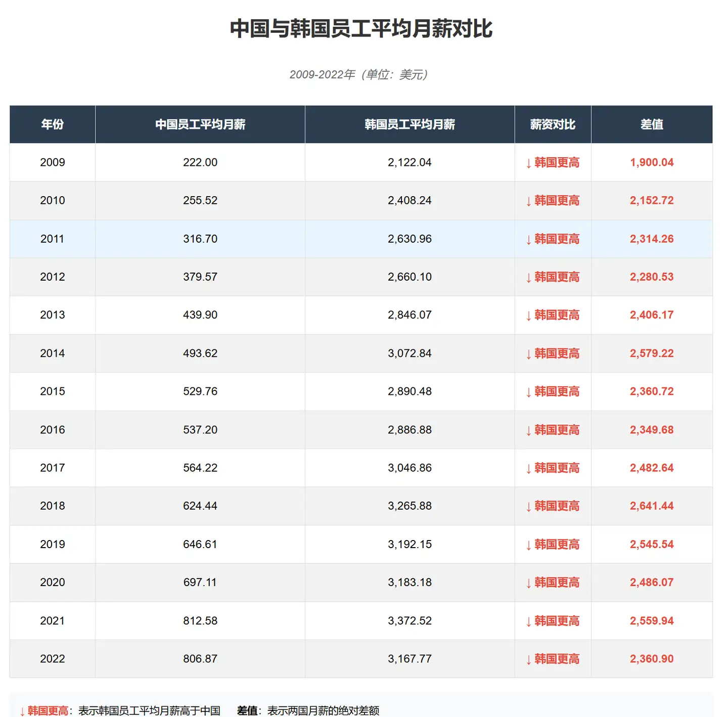Click China's 2021 salary value 812.58
The height and width of the screenshot is (717, 728).
click(200, 621)
